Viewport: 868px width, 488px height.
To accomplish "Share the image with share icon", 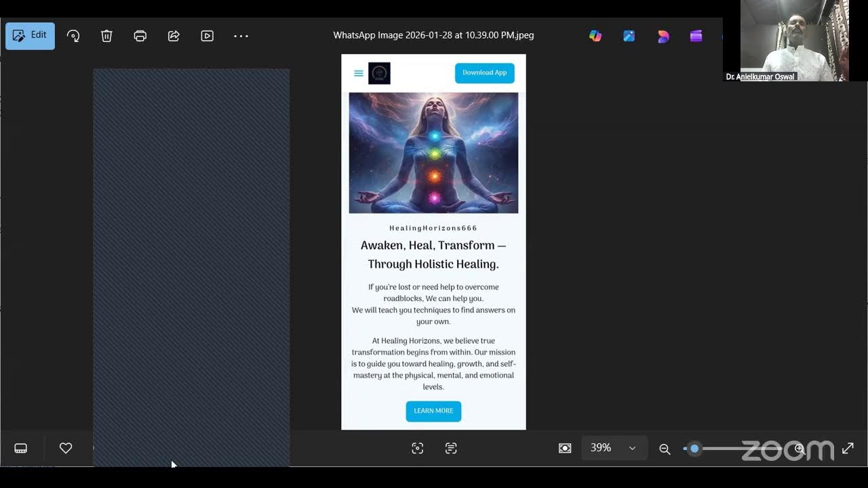I will coord(174,36).
